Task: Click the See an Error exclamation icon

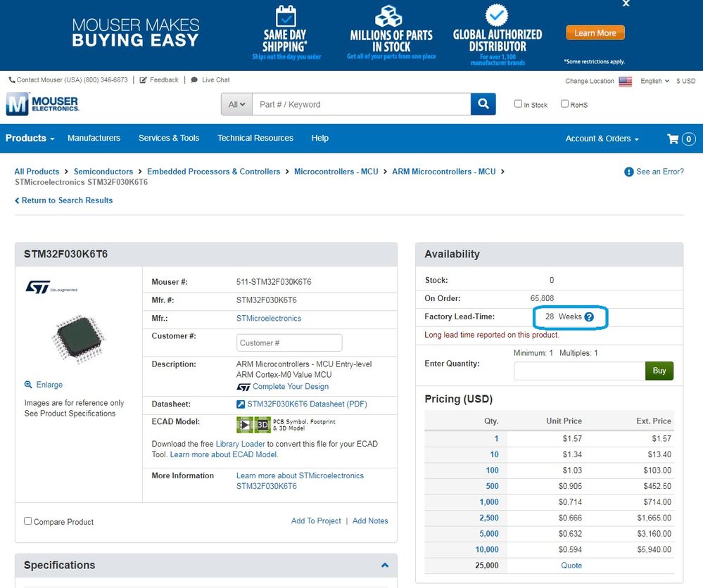Action: (x=628, y=172)
